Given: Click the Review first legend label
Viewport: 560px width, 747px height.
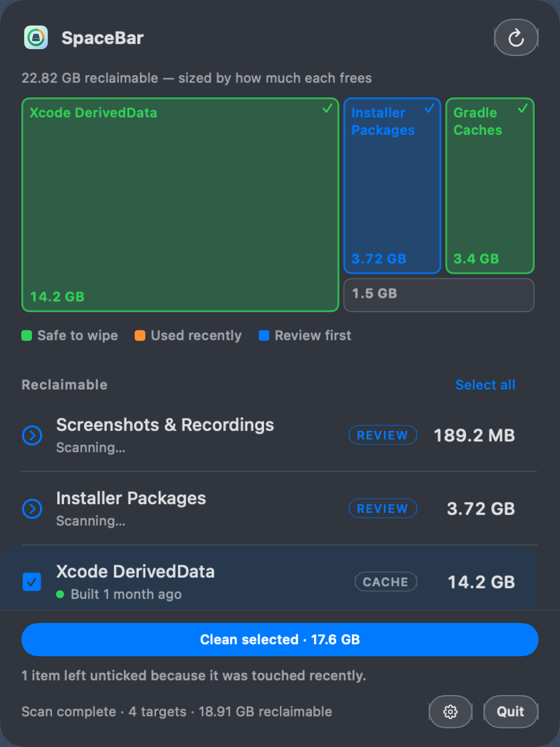Looking at the screenshot, I should click(x=313, y=336).
